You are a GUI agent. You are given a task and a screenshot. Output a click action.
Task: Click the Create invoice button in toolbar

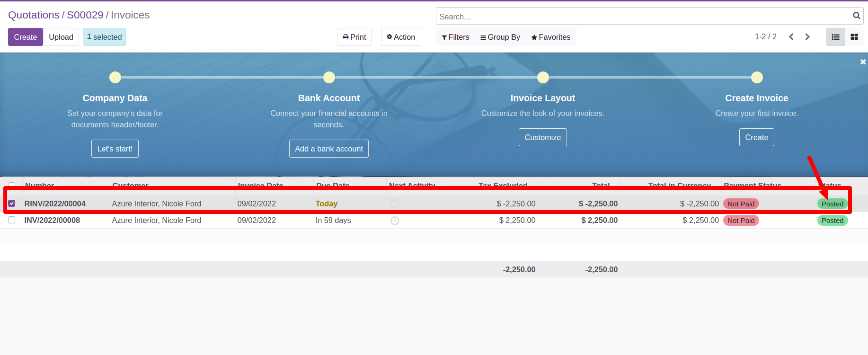(26, 37)
